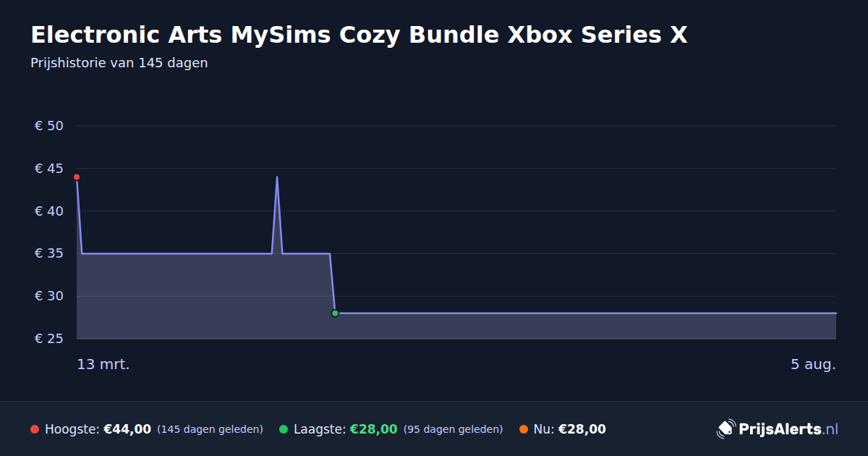Click the € 50 axis label

(49, 126)
